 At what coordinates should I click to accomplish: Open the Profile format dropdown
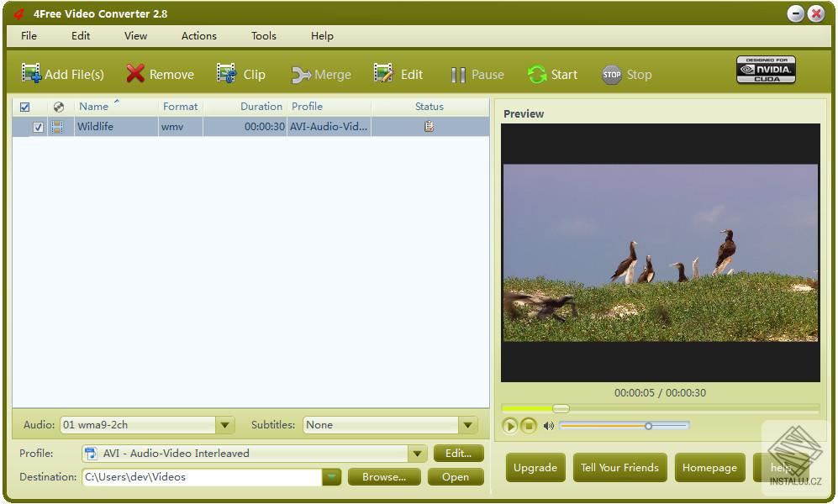point(418,453)
